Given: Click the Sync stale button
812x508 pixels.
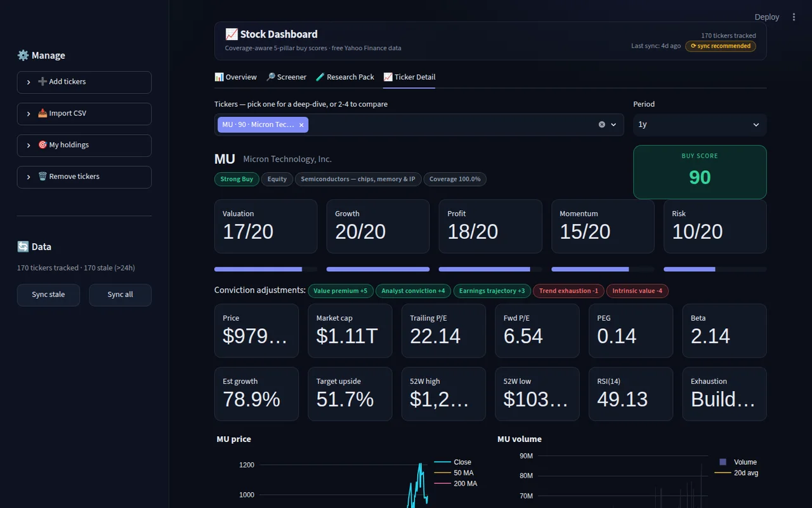Looking at the screenshot, I should [x=48, y=295].
